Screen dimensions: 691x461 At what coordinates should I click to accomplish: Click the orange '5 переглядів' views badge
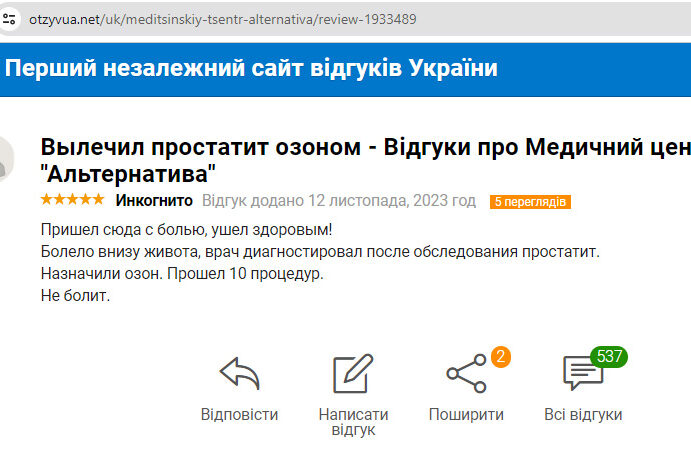coord(530,202)
